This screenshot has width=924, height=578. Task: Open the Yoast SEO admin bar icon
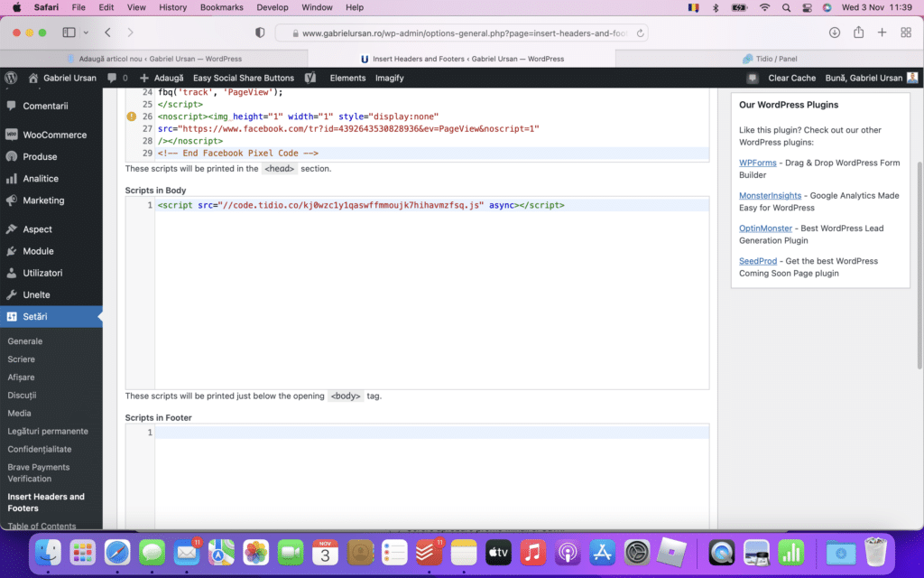pyautogui.click(x=310, y=78)
